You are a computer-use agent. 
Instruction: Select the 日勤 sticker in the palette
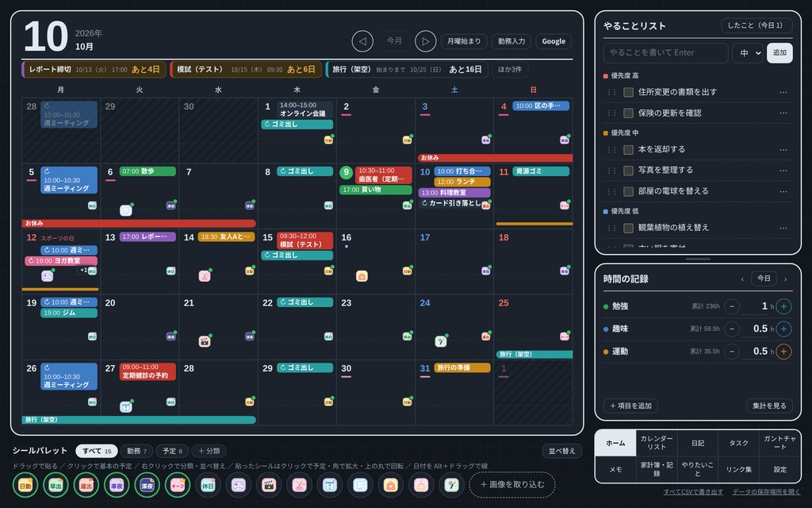25,486
